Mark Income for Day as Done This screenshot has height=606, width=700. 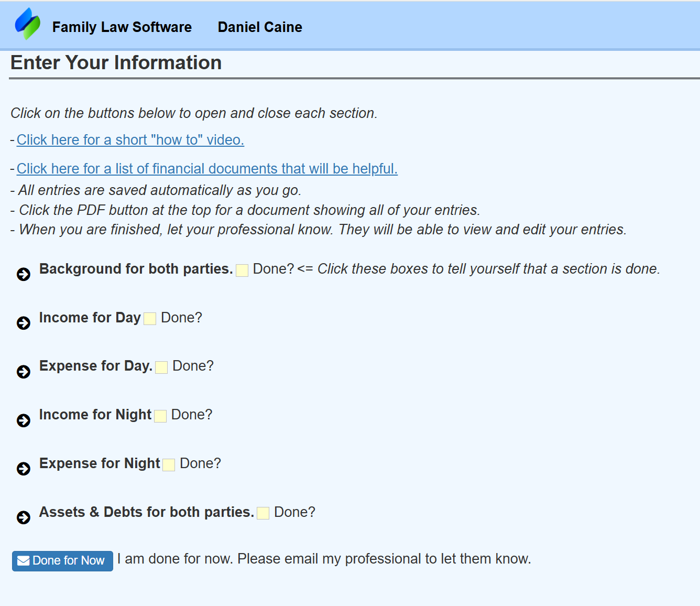(x=149, y=319)
